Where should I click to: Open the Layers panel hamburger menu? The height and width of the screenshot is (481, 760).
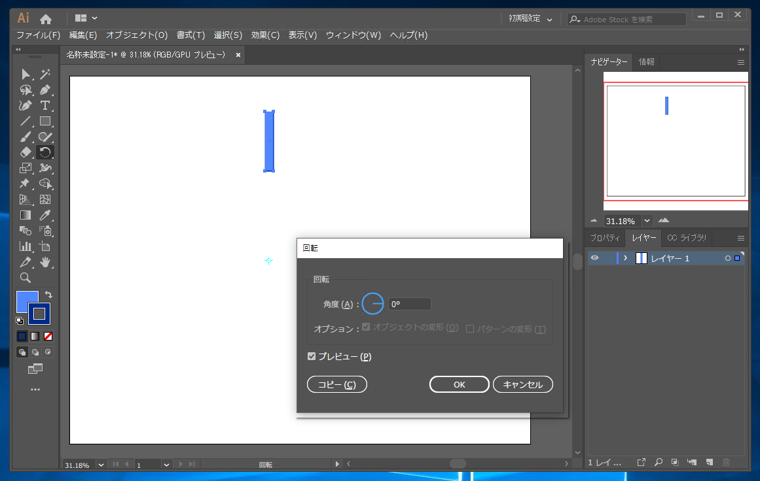pyautogui.click(x=741, y=238)
